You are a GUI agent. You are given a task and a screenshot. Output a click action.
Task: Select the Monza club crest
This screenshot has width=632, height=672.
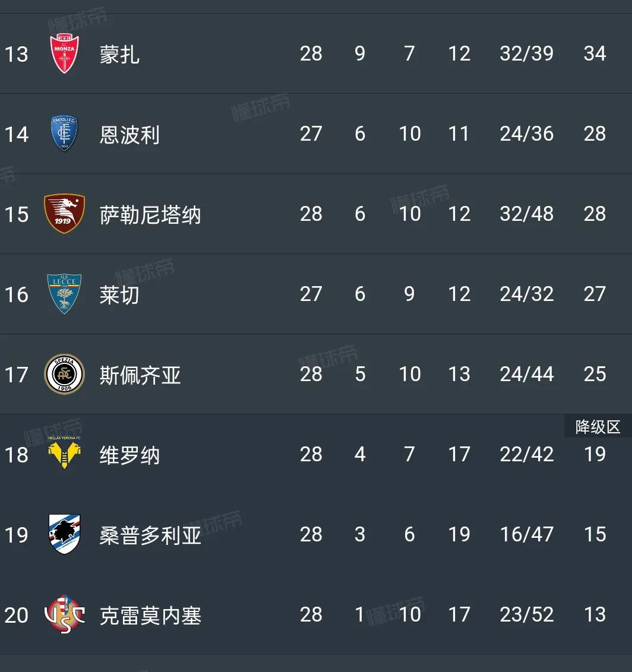pos(64,53)
